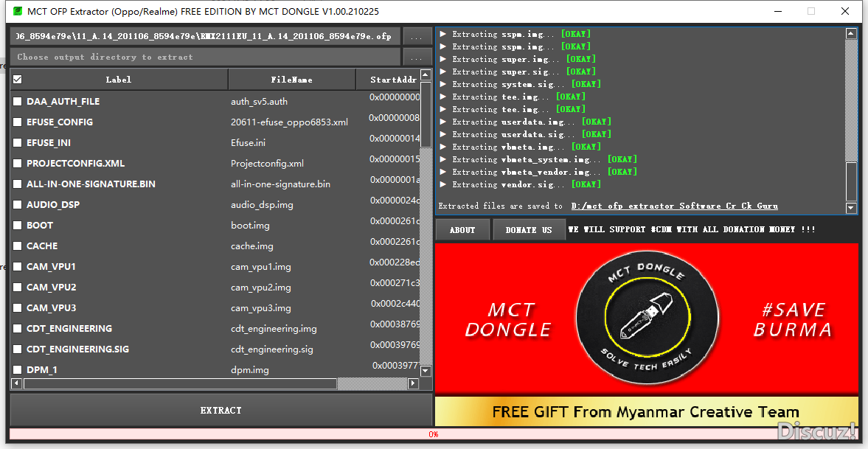The image size is (868, 449).
Task: Select the dpm.img file name
Action: (250, 370)
